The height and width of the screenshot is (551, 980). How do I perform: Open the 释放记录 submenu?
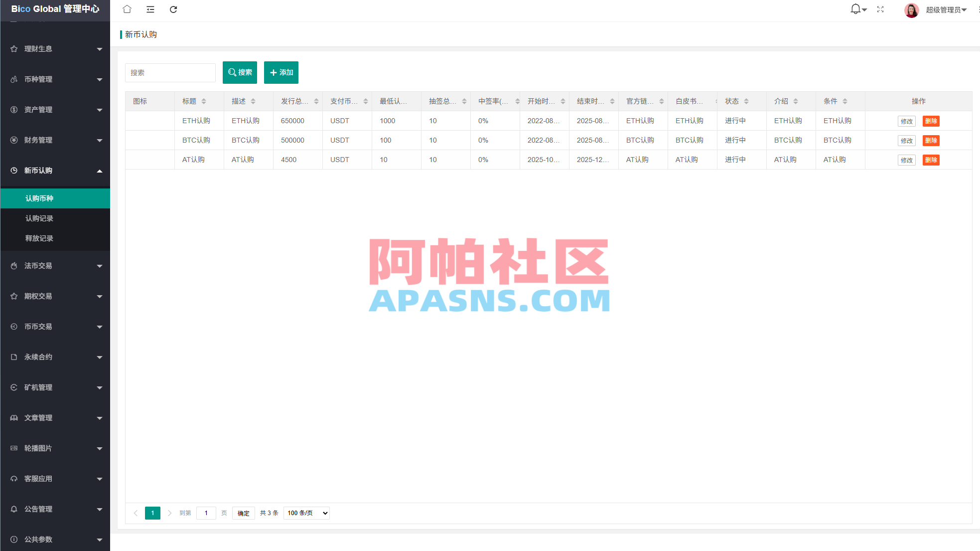(x=40, y=238)
